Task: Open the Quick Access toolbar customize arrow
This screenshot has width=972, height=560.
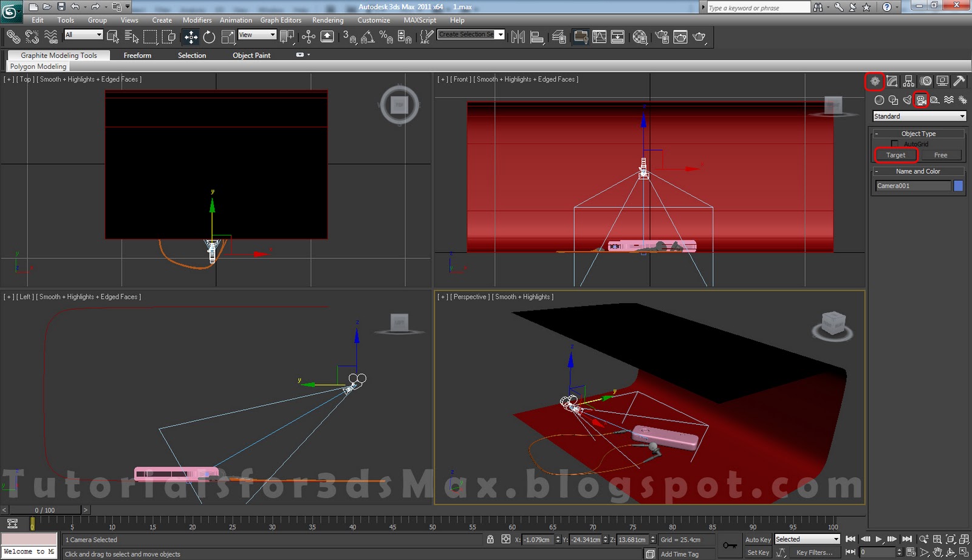Action: pos(128,7)
